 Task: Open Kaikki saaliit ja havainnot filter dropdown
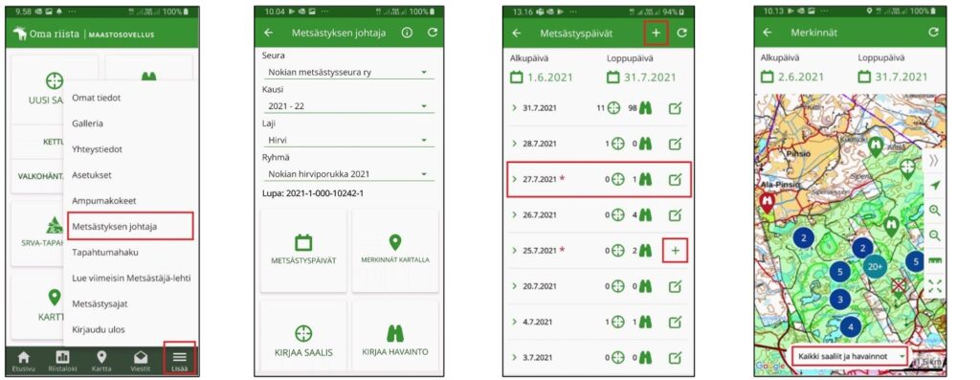pyautogui.click(x=850, y=356)
